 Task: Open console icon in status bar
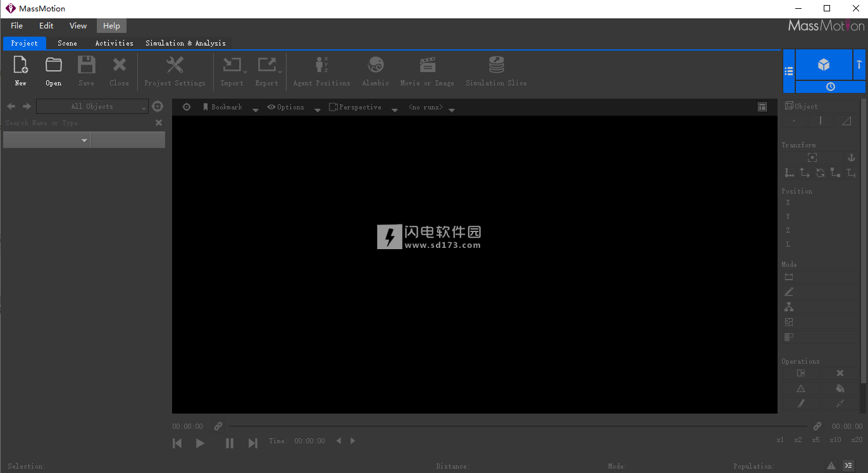tap(848, 465)
